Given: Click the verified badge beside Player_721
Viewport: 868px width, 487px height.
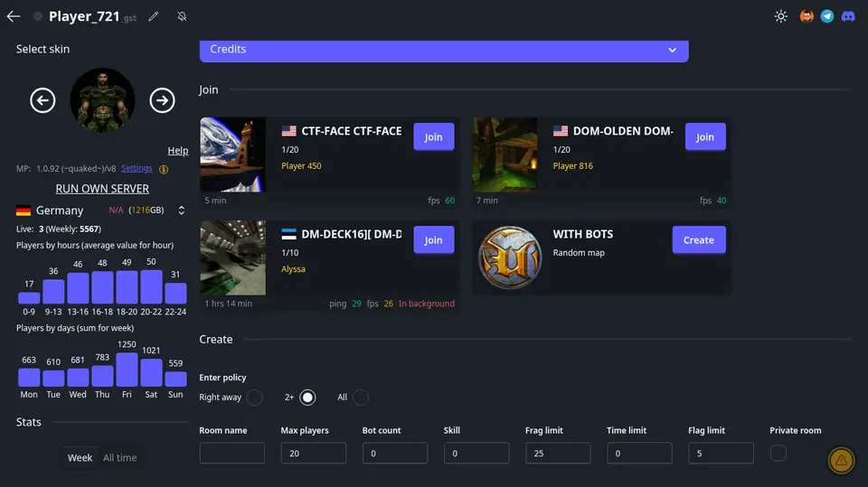Looking at the screenshot, I should coord(38,16).
